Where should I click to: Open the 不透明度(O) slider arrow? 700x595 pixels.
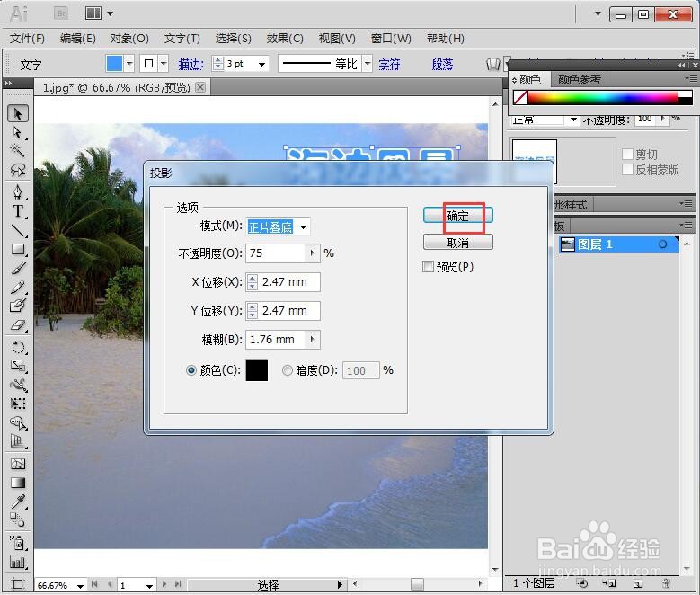[x=312, y=253]
